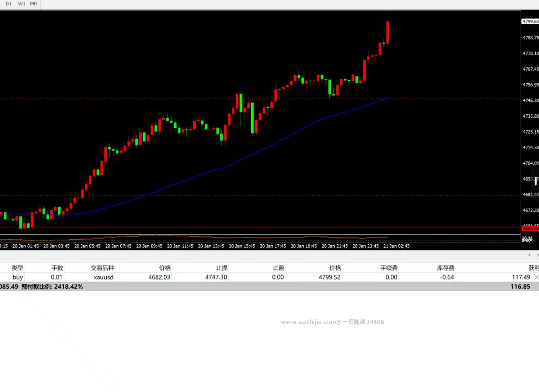Image resolution: width=539 pixels, height=392 pixels.
Task: Click the '20 Jan 01:45' time axis label
Action: pos(25,246)
